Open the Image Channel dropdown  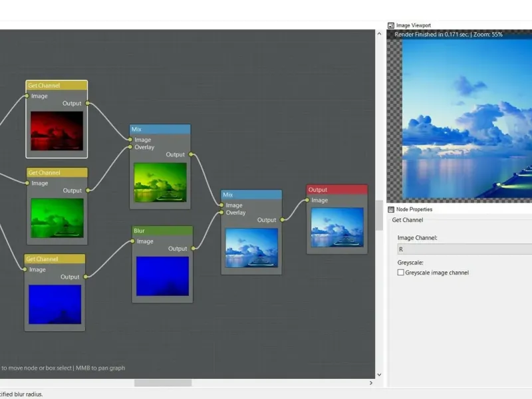(464, 249)
